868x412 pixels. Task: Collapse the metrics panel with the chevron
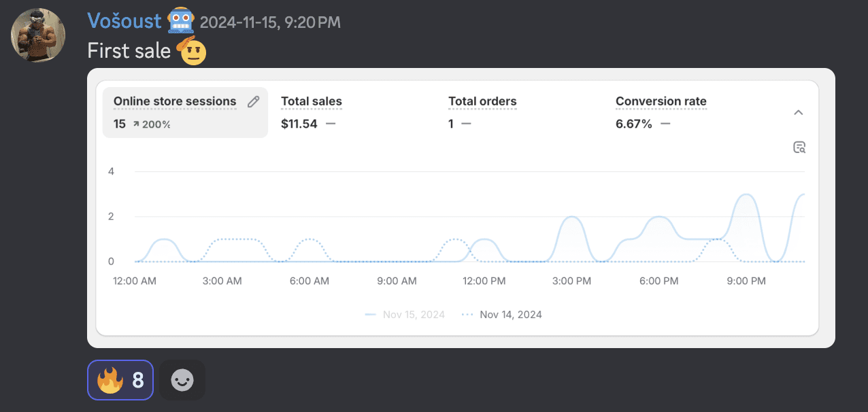pyautogui.click(x=799, y=113)
